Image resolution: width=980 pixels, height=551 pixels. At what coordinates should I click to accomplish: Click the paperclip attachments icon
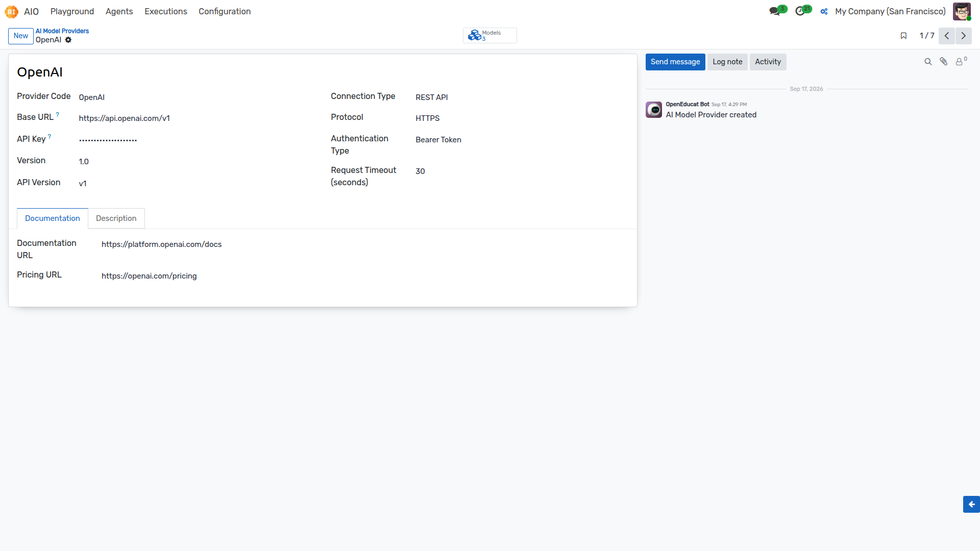[944, 62]
